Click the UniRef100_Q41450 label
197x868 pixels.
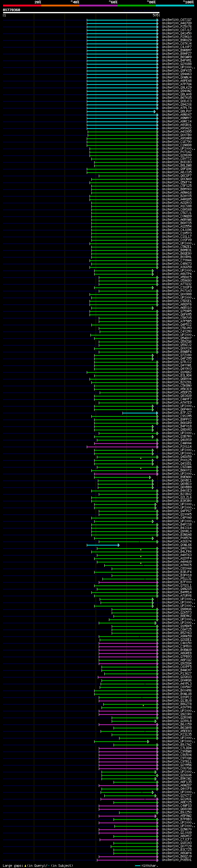coord(176,33)
